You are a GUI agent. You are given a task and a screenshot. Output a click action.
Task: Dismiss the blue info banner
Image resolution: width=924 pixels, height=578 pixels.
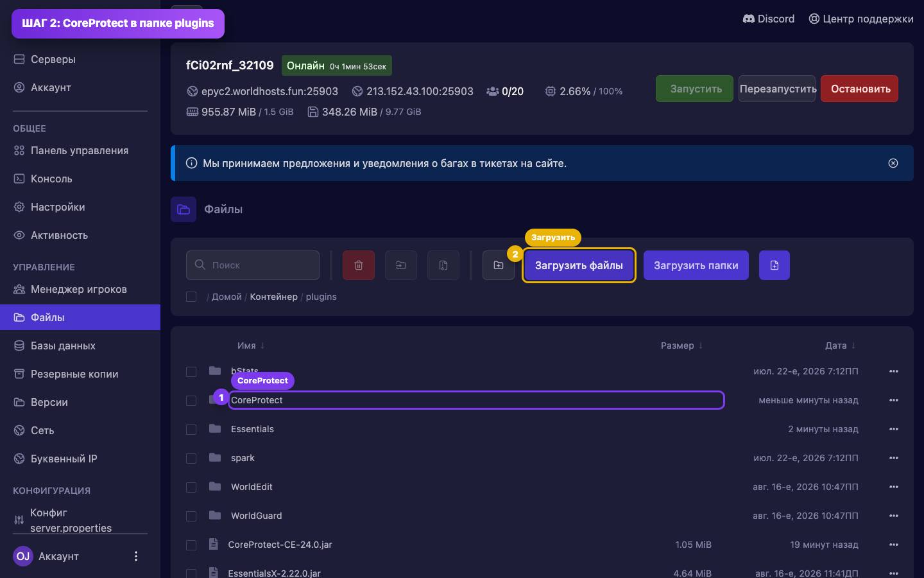(893, 163)
